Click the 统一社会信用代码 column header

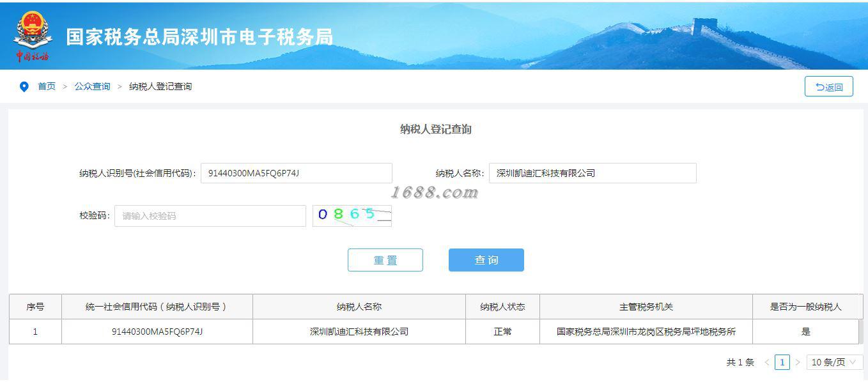click(157, 307)
